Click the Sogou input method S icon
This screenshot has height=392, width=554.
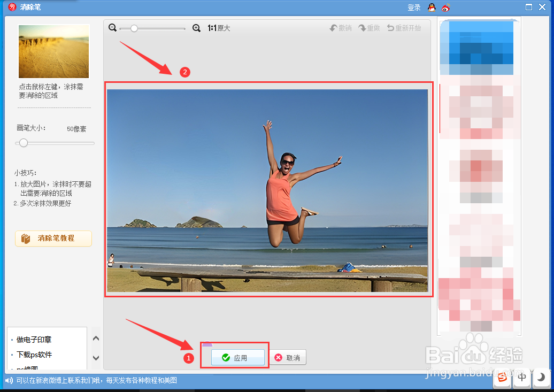point(502,378)
